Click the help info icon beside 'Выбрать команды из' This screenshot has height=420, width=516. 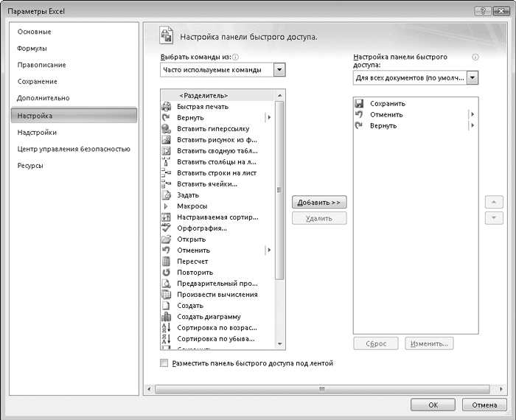[x=237, y=56]
